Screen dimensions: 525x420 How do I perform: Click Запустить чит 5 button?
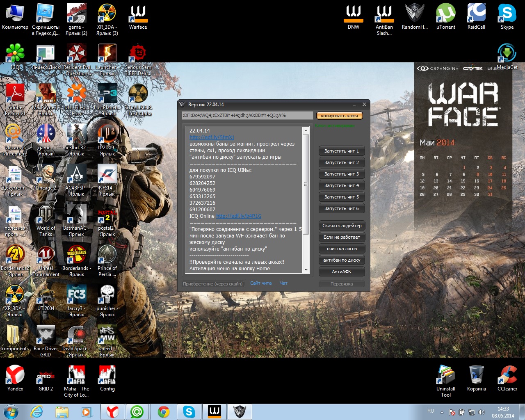tap(342, 197)
